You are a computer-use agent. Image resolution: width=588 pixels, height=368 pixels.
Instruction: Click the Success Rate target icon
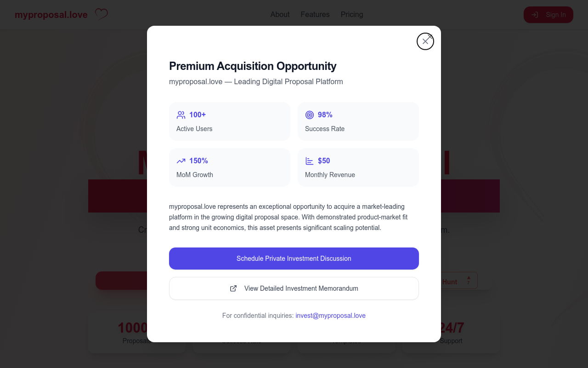[310, 115]
